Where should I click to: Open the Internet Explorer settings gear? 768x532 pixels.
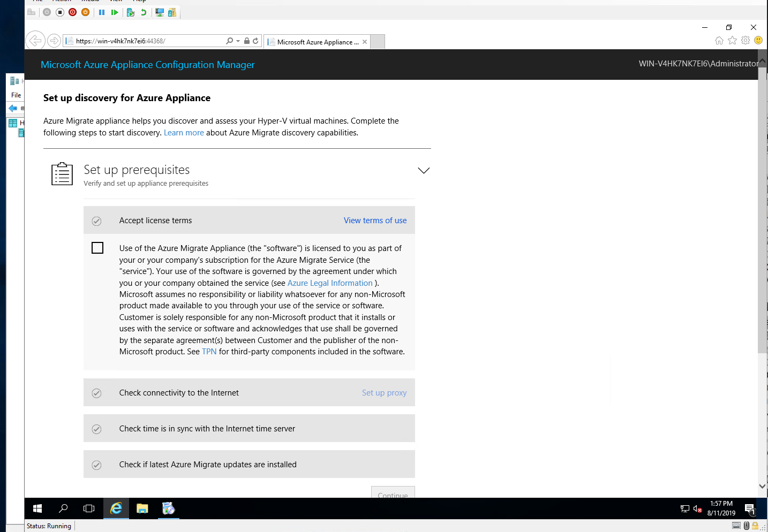[x=745, y=40]
